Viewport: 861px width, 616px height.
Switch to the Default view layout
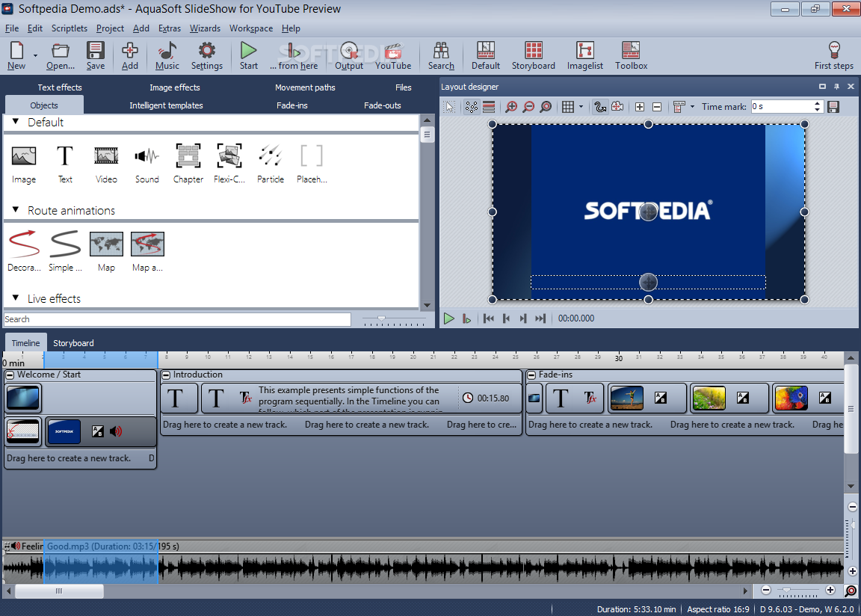tap(485, 55)
